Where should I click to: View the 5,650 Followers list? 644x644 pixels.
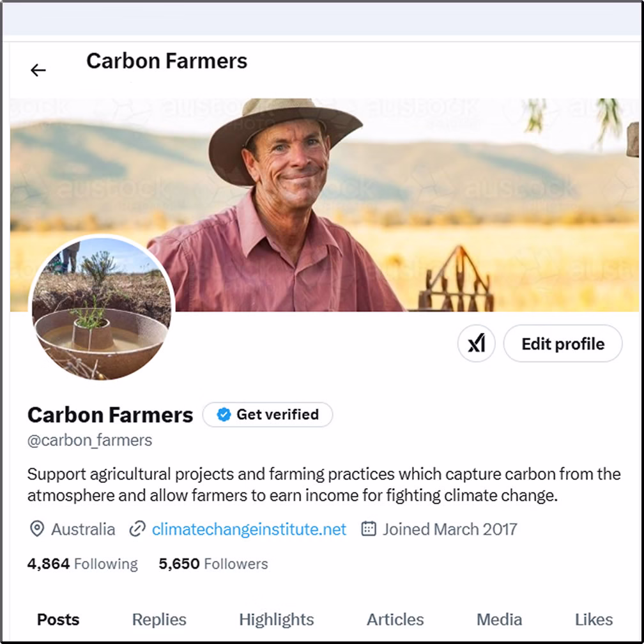pos(213,564)
